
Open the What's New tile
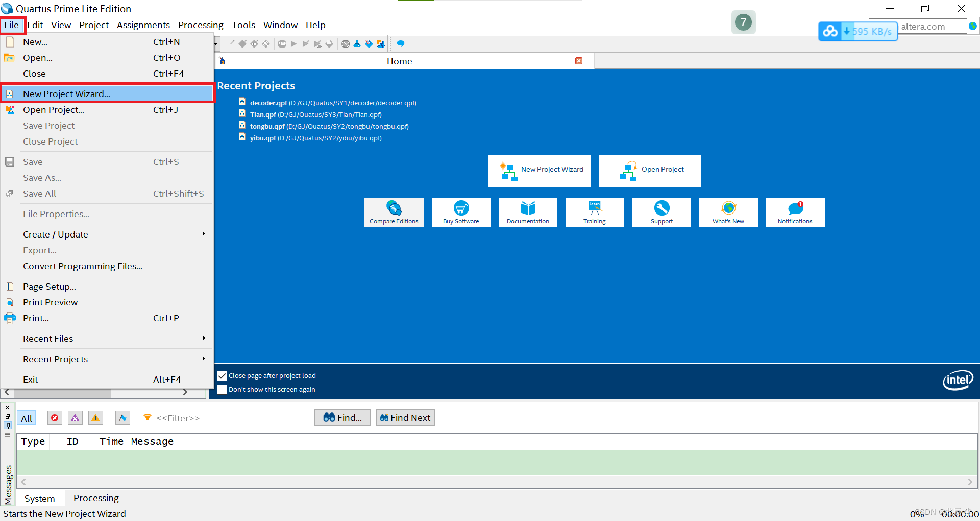(728, 212)
